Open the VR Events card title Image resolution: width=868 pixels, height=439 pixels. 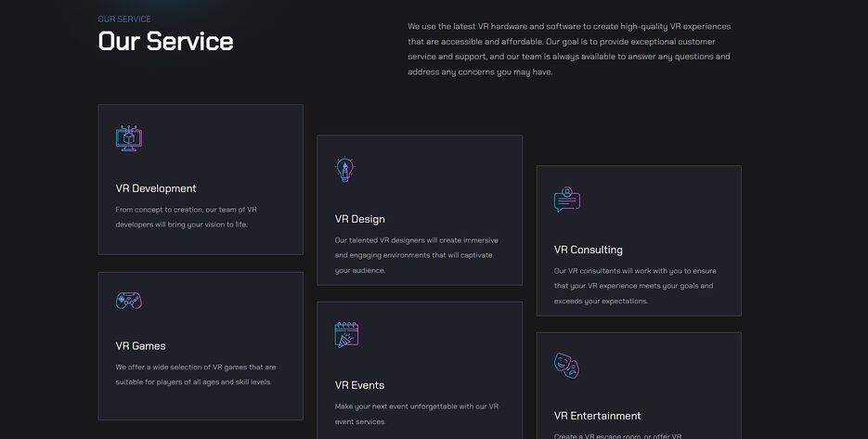click(360, 385)
